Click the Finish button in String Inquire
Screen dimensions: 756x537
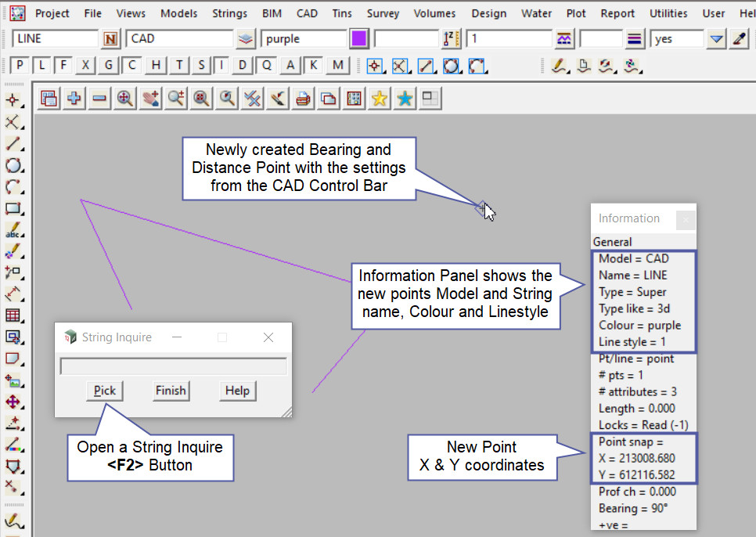[171, 391]
